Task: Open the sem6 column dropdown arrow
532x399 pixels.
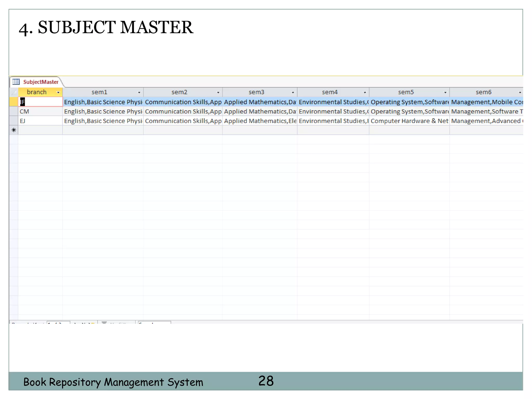Action: tap(520, 92)
